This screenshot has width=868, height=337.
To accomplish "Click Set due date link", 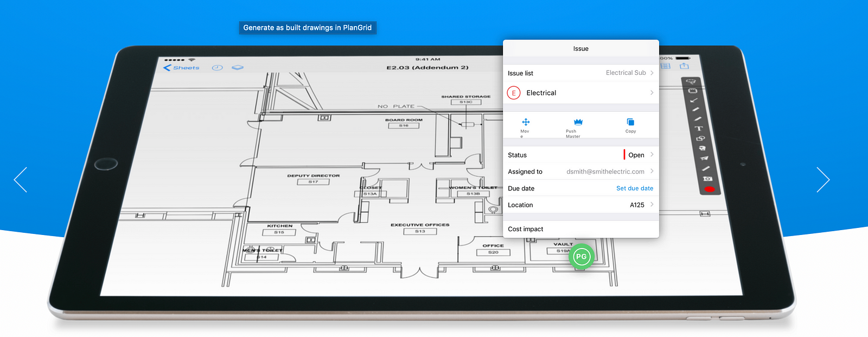I will tap(635, 188).
